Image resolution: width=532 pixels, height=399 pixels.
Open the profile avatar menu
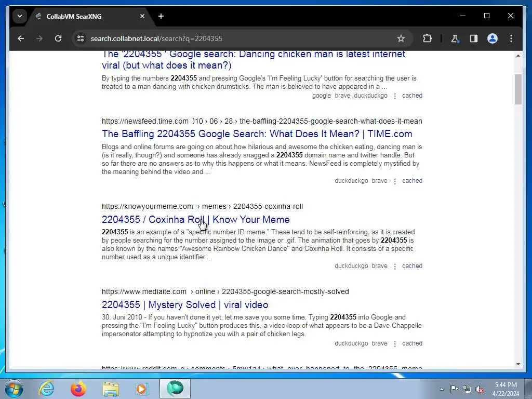[x=493, y=38]
